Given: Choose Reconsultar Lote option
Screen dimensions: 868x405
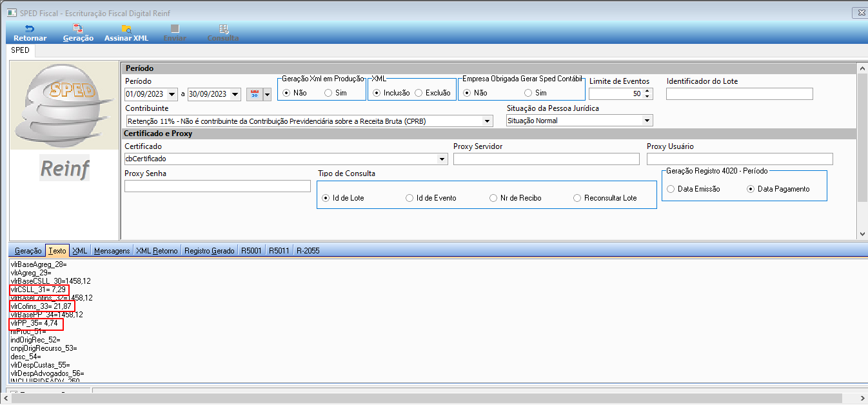Looking at the screenshot, I should 577,198.
